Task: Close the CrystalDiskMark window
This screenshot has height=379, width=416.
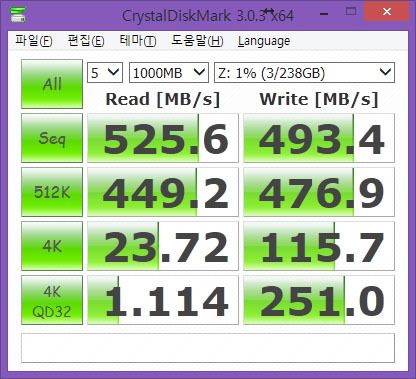Action: point(387,12)
